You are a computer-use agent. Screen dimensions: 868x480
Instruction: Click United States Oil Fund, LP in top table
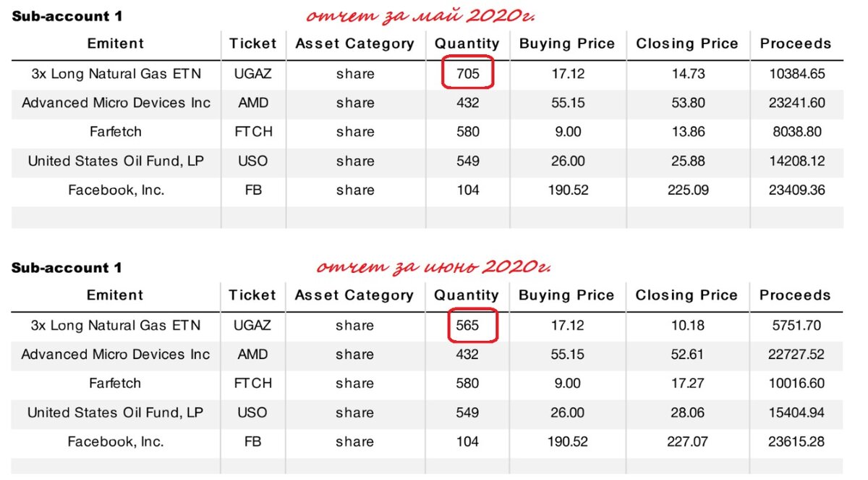point(116,161)
